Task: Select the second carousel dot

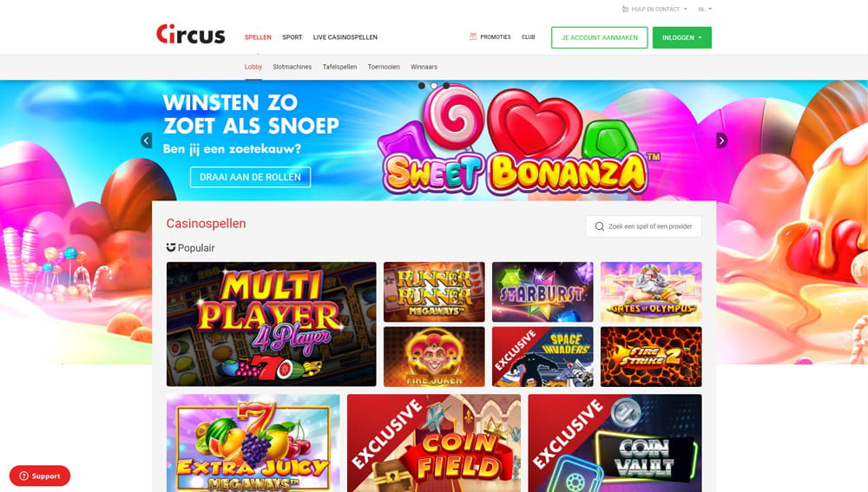Action: point(433,86)
